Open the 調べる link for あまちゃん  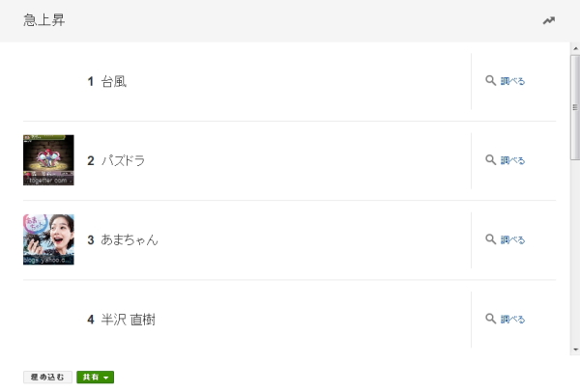512,239
